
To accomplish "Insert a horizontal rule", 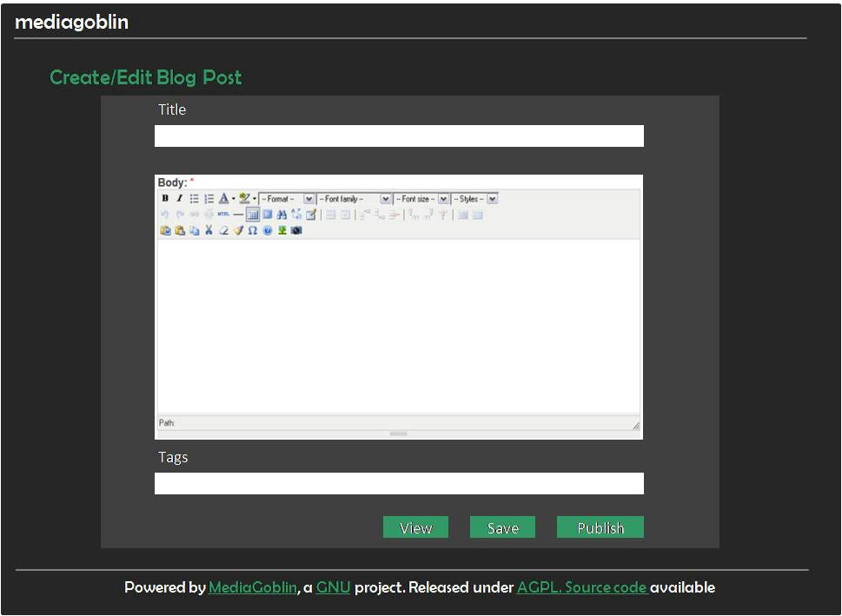I will point(238,215).
